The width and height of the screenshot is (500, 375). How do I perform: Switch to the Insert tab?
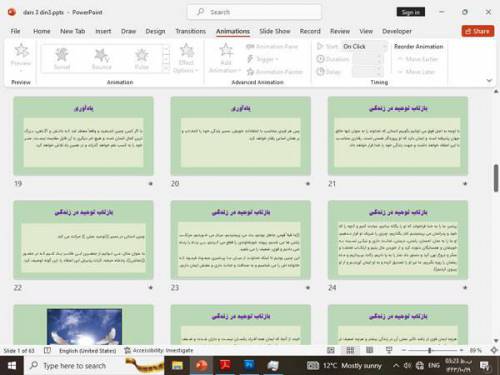(x=103, y=31)
